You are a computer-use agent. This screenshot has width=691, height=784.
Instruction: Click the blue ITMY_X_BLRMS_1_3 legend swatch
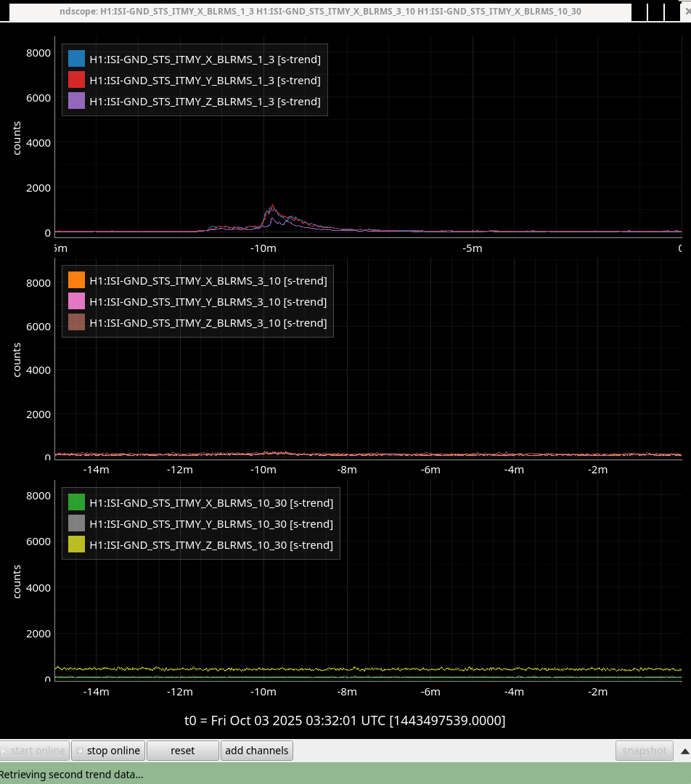pos(77,60)
